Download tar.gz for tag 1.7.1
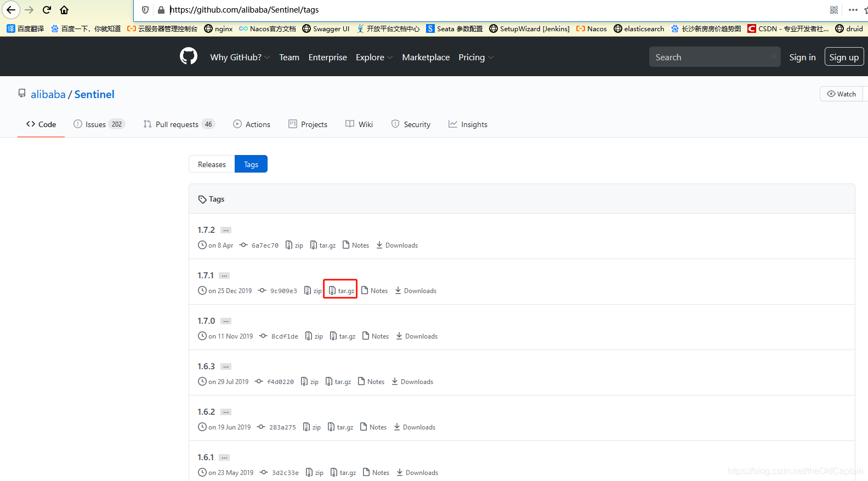 (341, 291)
